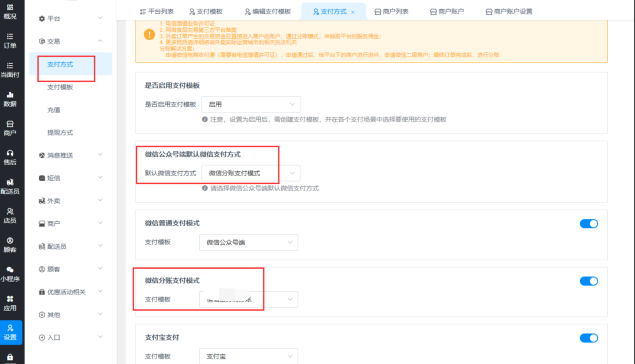Screen dimensions: 635x364
Task: Open the 数据 data sidebar icon
Action: point(10,99)
